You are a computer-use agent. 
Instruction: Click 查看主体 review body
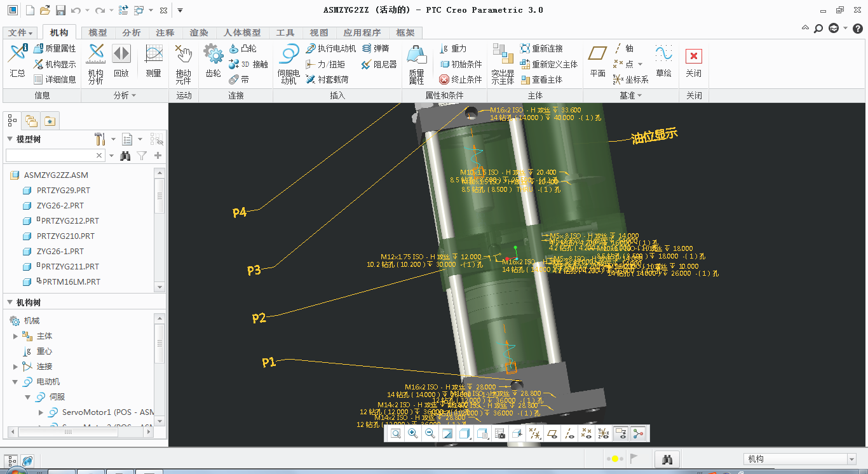tap(541, 79)
